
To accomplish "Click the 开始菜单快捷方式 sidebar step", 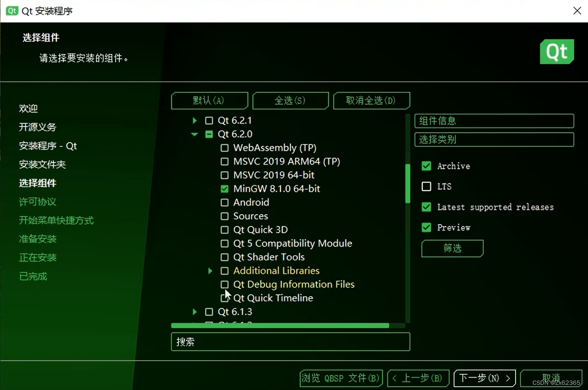I will click(56, 220).
